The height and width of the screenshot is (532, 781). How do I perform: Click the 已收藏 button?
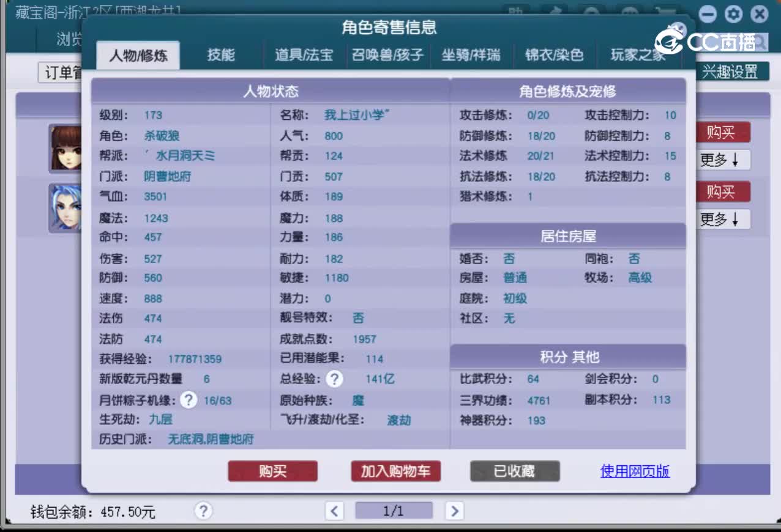pyautogui.click(x=514, y=471)
